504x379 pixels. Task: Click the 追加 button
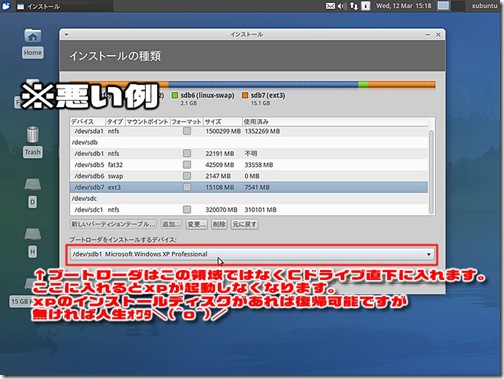tap(171, 224)
